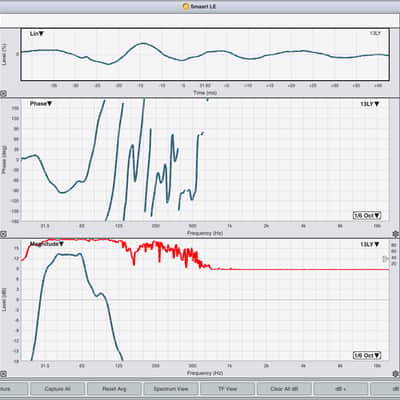Image resolution: width=400 pixels, height=400 pixels.
Task: Open phase plot 1/6 Oct smoothing dropdown
Action: coord(367,215)
